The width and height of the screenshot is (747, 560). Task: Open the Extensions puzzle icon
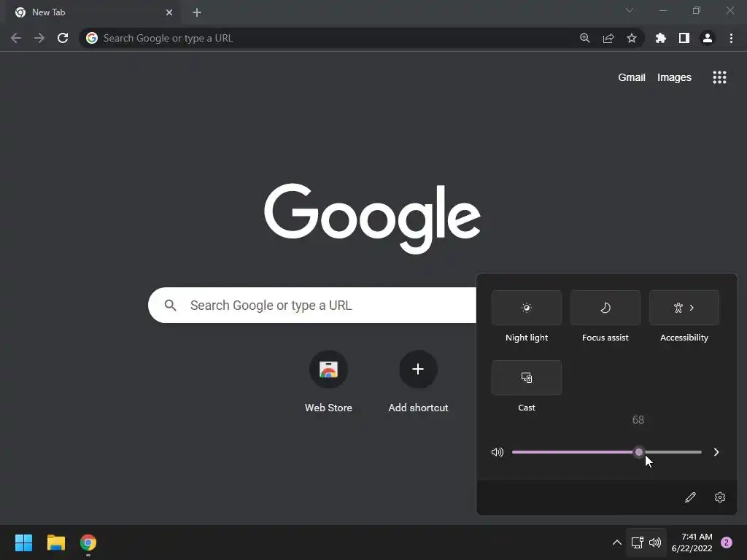(x=661, y=38)
